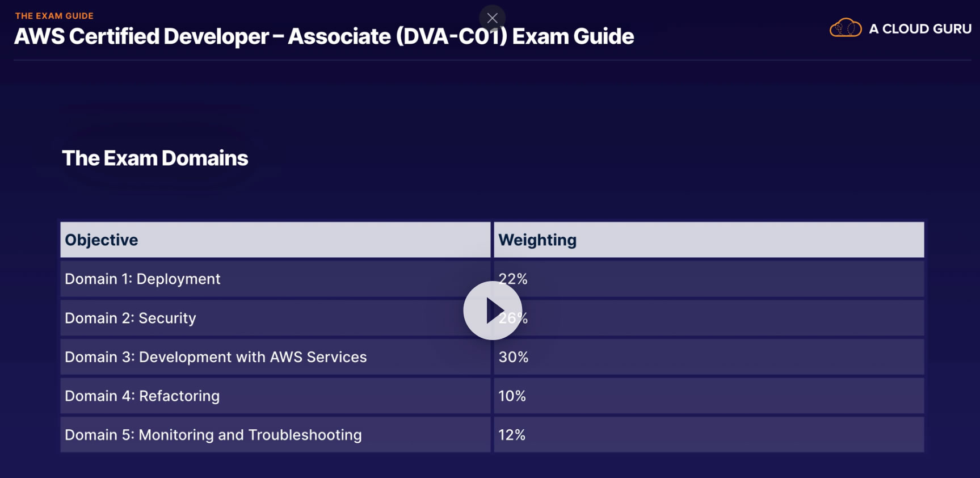This screenshot has height=478, width=980.
Task: Select the 12% weighting value
Action: tap(512, 435)
